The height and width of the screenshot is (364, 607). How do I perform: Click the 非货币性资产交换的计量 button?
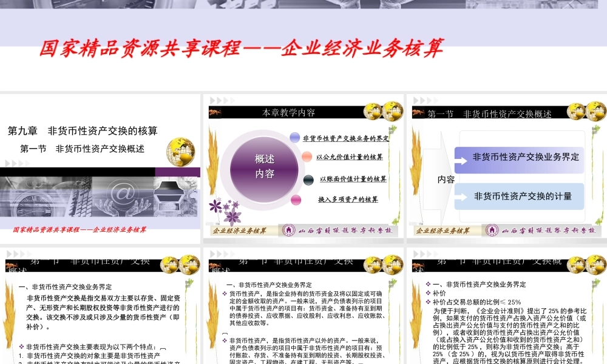coord(519,197)
